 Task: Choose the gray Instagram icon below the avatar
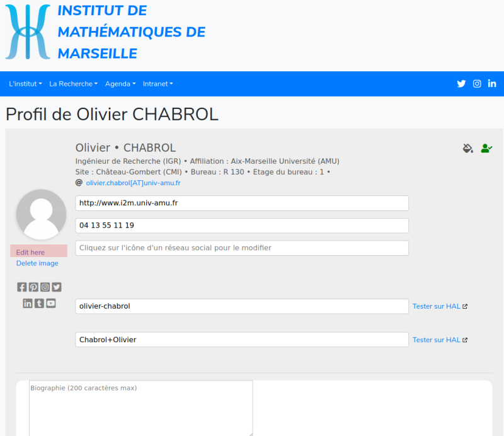coord(45,287)
